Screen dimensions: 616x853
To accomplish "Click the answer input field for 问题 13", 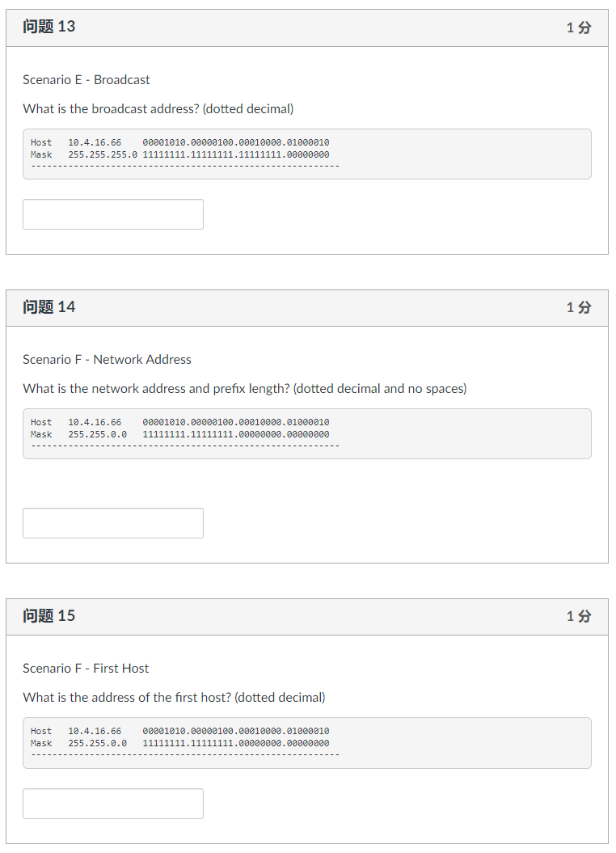I will [x=112, y=213].
